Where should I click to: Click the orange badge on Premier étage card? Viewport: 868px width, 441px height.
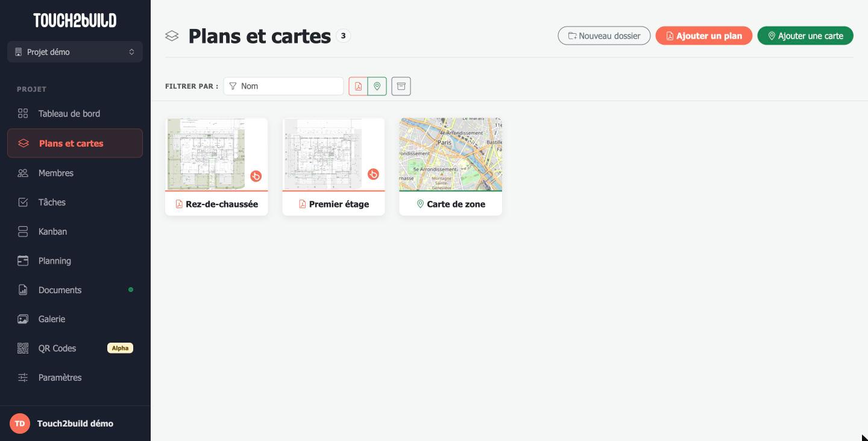click(x=373, y=174)
